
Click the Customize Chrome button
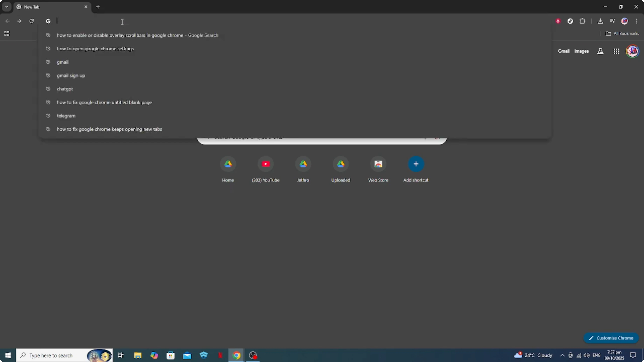point(611,338)
